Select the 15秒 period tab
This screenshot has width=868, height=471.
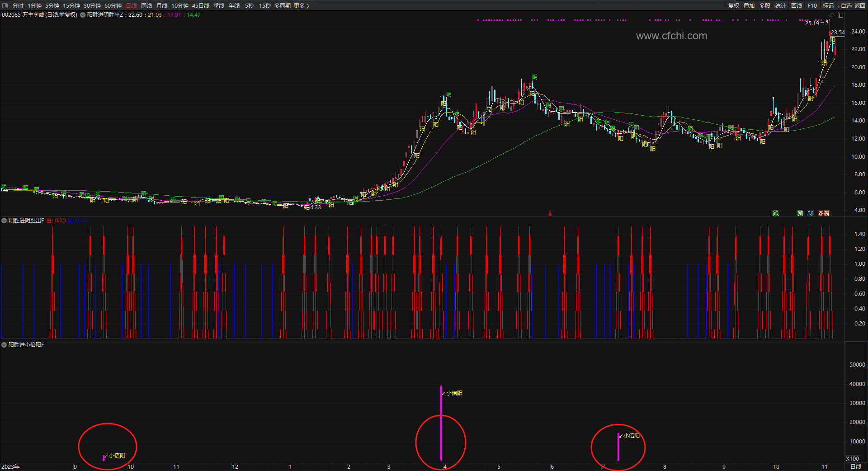(x=265, y=5)
